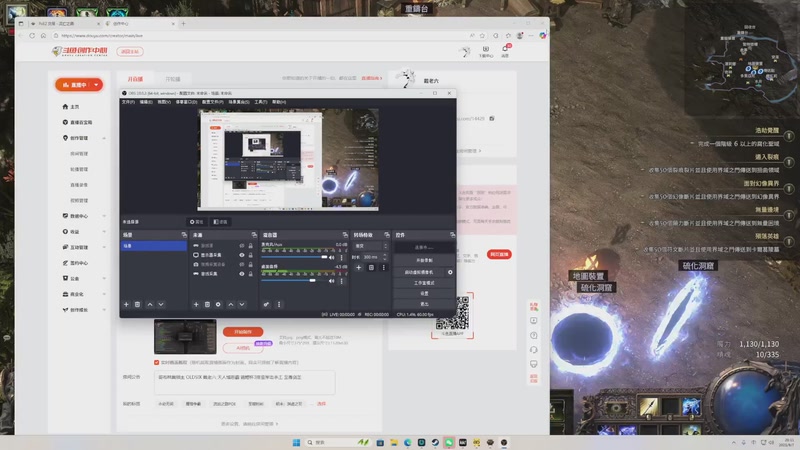The height and width of the screenshot is (450, 800).
Task: Hide the game capture source in last row
Action: [x=242, y=274]
